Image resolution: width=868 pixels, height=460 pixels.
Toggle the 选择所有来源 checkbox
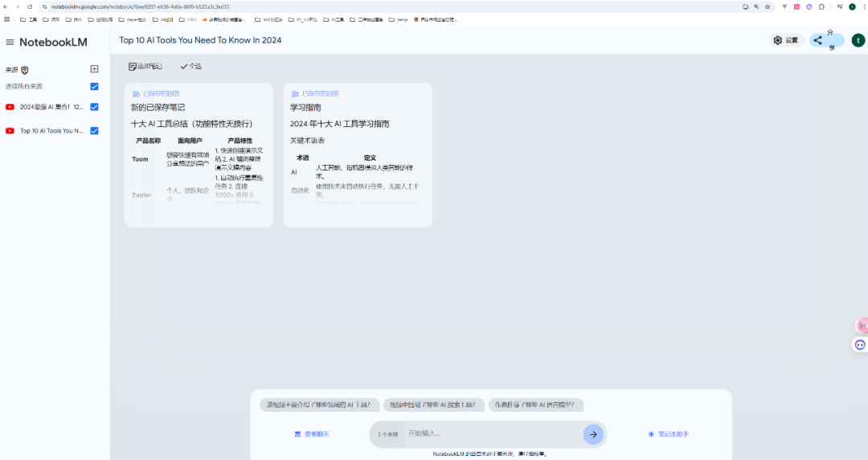tap(94, 87)
